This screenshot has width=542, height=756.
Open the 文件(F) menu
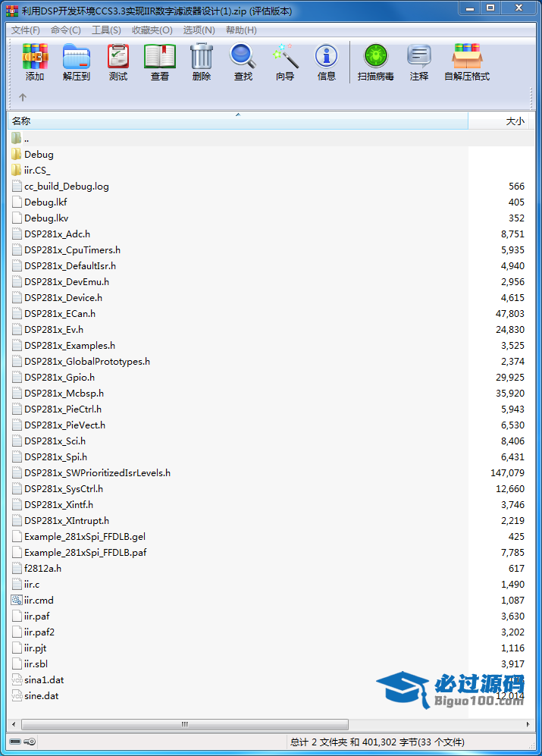(26, 30)
